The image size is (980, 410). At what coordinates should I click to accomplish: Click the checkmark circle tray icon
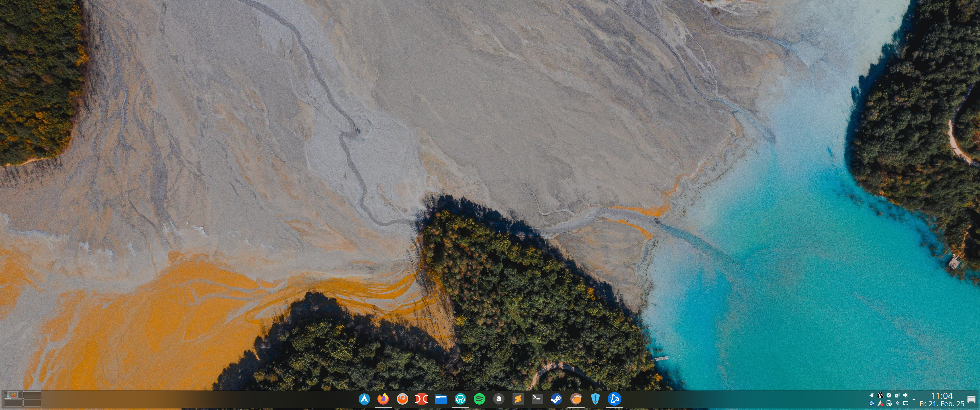point(889,395)
